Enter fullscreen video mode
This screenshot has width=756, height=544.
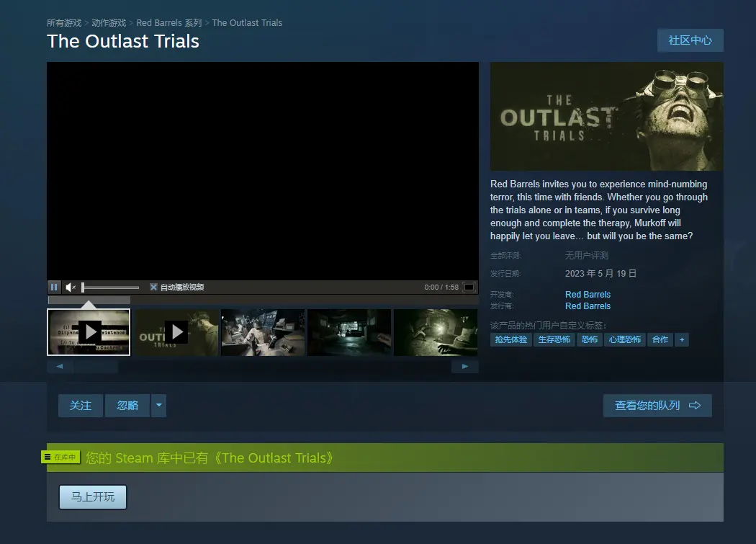[x=469, y=287]
